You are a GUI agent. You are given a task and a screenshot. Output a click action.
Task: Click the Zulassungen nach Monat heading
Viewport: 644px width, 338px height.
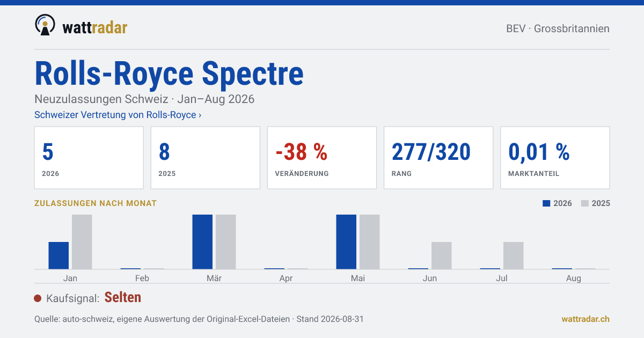(x=96, y=203)
